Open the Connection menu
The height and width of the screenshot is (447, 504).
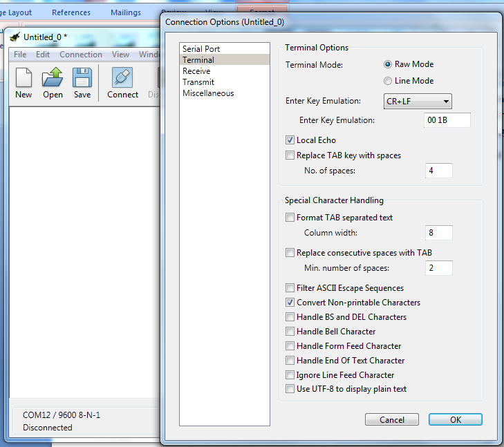[x=80, y=55]
